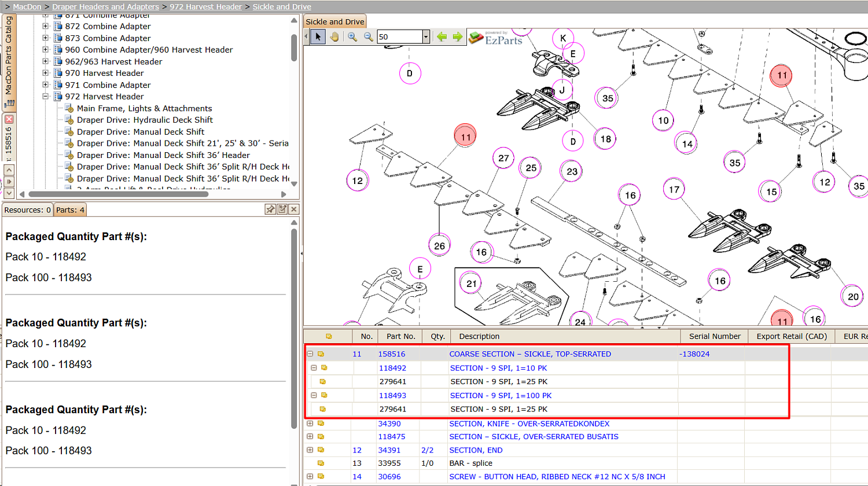868x486 pixels.
Task: Click the MacDon breadcrumb link
Action: click(x=27, y=7)
